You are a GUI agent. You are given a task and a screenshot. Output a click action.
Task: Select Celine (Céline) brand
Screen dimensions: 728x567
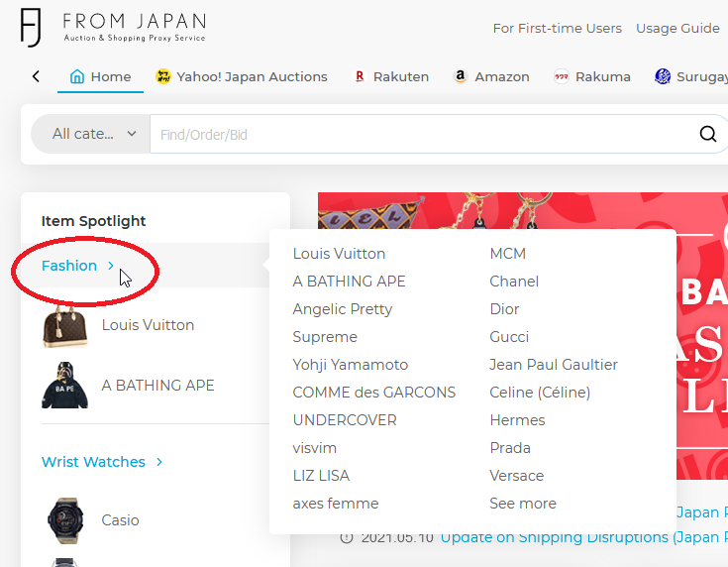(540, 393)
